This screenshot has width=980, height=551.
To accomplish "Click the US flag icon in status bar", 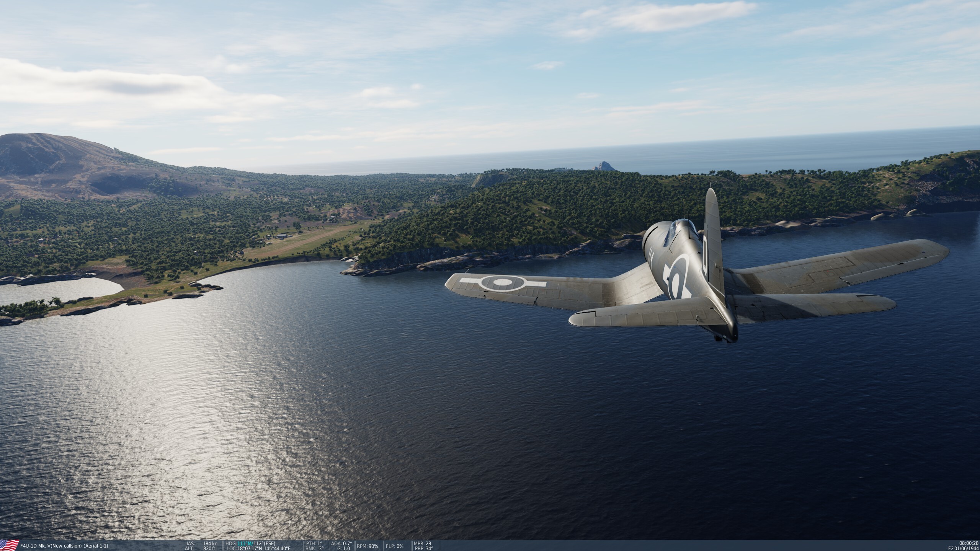I will (9, 545).
